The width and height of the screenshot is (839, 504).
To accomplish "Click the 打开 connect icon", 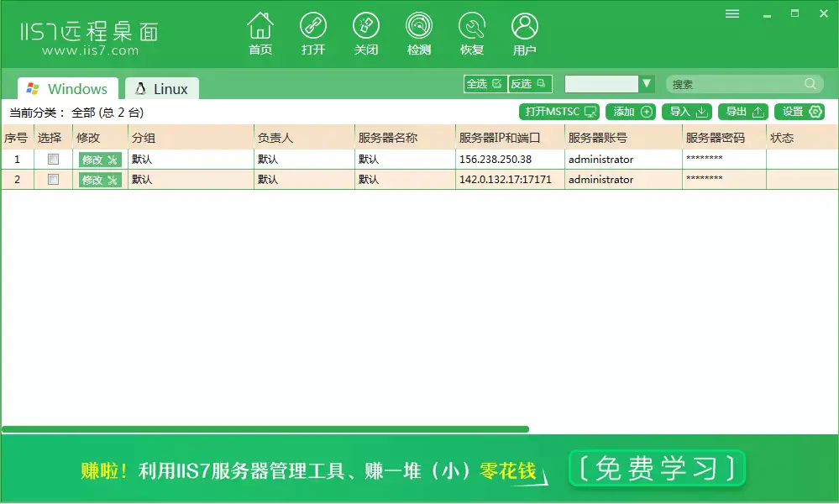I will pyautogui.click(x=313, y=34).
